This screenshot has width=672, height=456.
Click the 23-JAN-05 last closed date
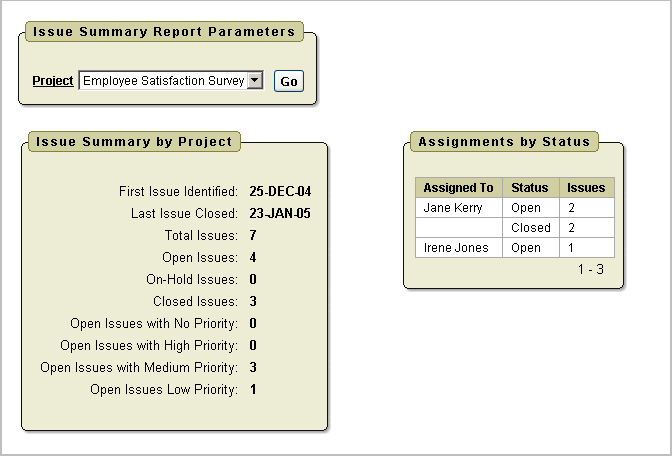(281, 213)
